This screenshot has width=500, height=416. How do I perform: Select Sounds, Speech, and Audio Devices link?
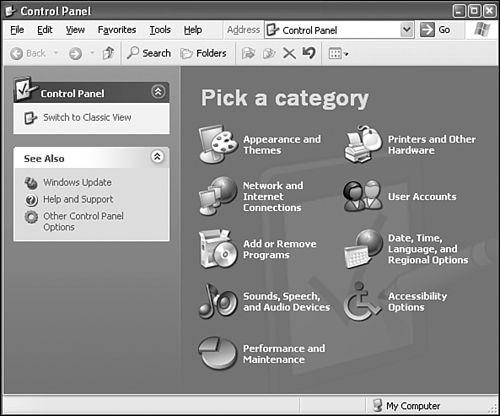tap(286, 302)
